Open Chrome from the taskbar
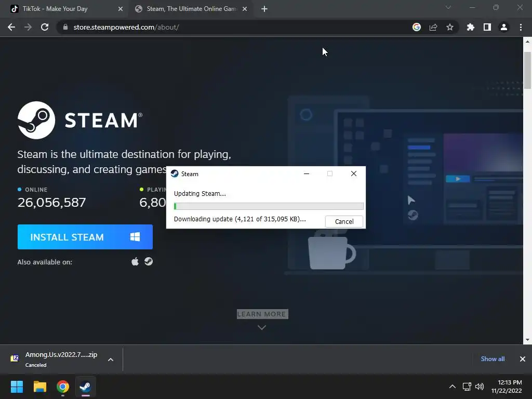 tap(63, 387)
